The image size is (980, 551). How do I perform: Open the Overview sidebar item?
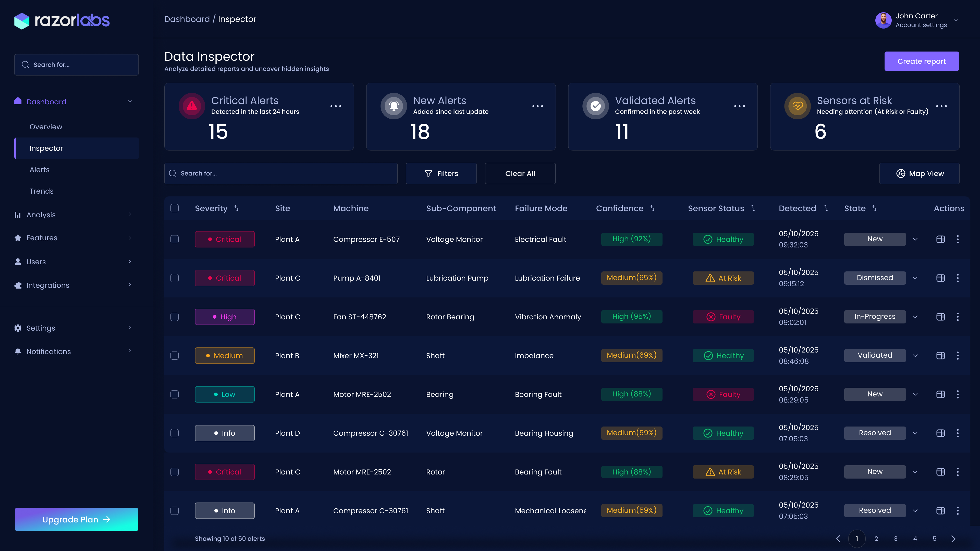coord(46,127)
